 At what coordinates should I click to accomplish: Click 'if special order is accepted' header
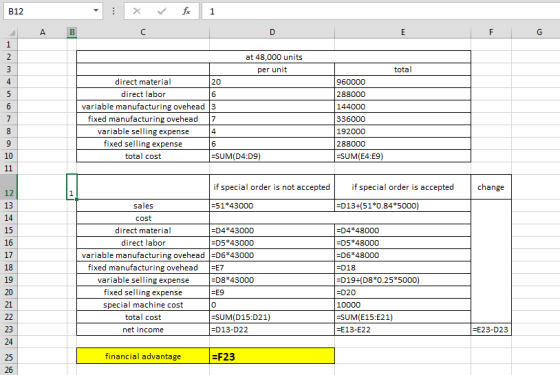[403, 187]
